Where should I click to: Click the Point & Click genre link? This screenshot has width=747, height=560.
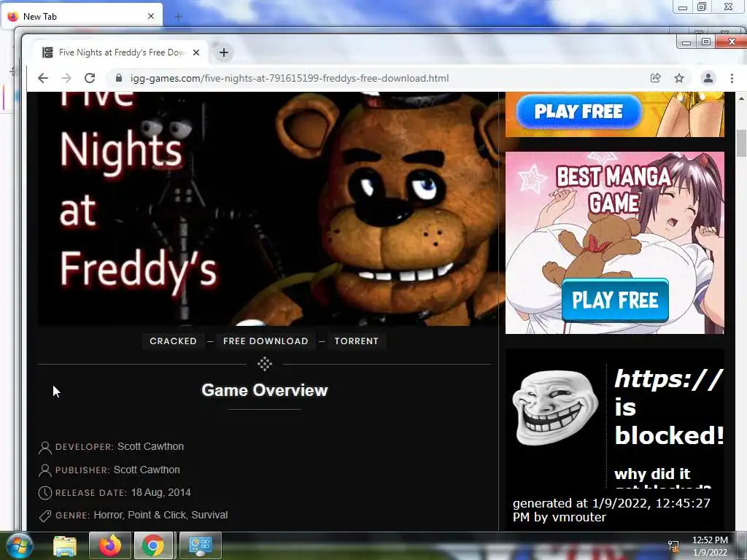point(157,516)
